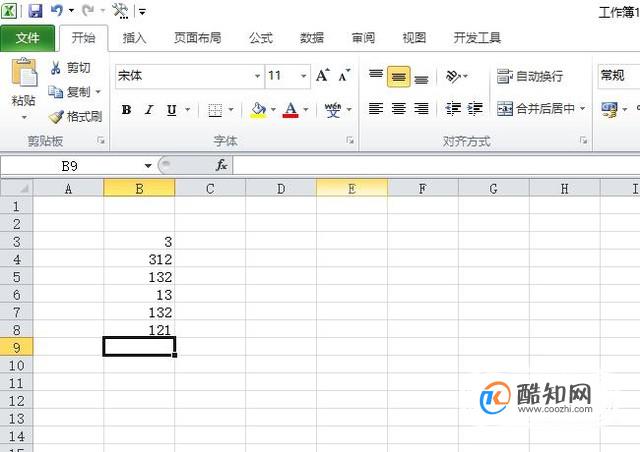This screenshot has width=640, height=452.
Task: Switch to the 审阅 review tab
Action: point(363,38)
